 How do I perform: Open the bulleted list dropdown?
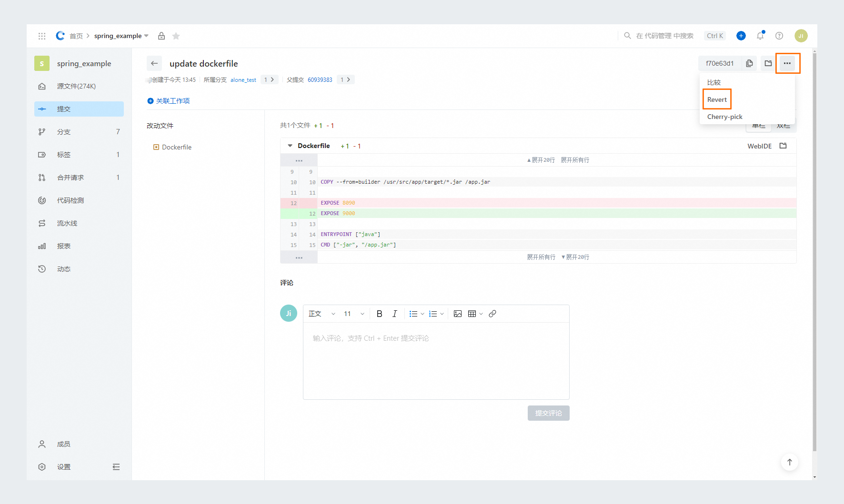pos(417,314)
